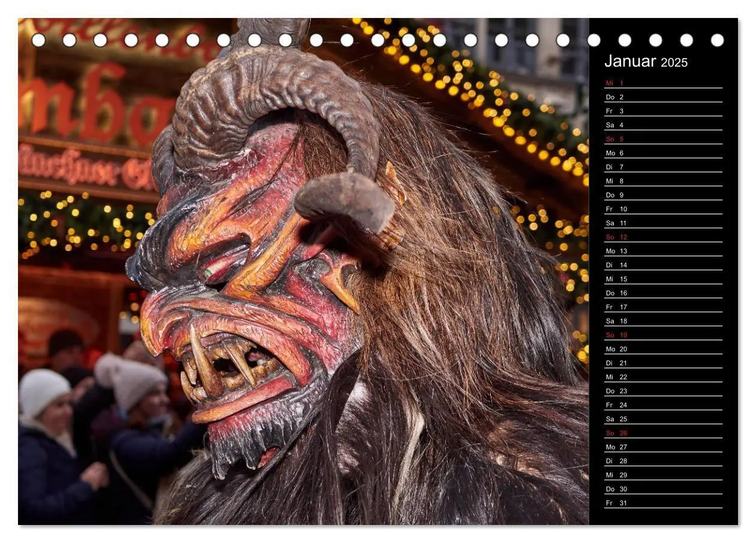Select the date row 'Sa 11'
This screenshot has width=756, height=543.
663,223
